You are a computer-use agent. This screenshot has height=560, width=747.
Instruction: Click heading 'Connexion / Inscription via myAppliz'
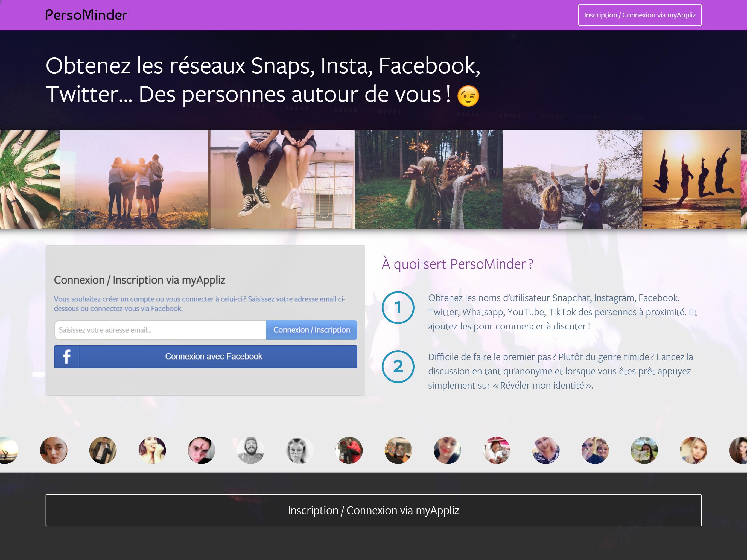click(139, 280)
